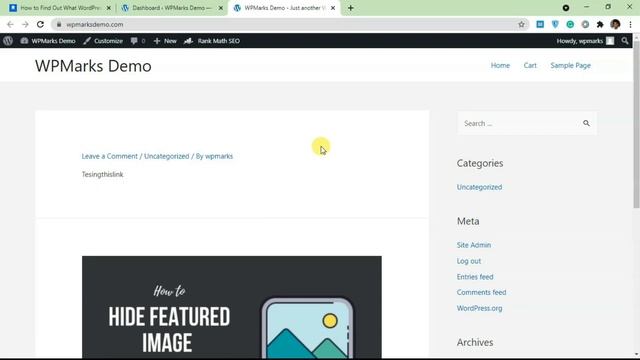
Task: Open the Chrome three-dot menu
Action: point(631,24)
